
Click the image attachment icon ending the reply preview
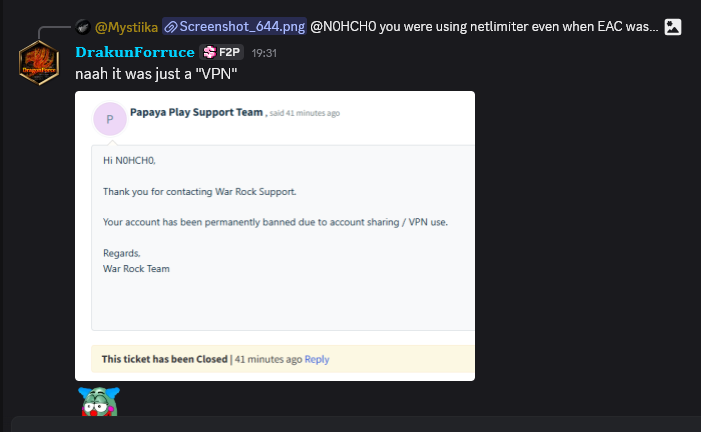(x=673, y=27)
